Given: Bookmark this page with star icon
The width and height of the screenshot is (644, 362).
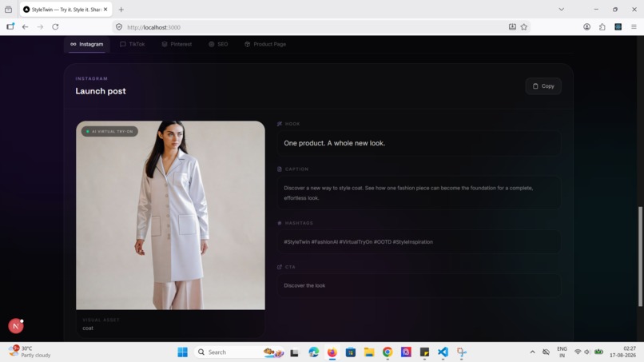Looking at the screenshot, I should pyautogui.click(x=523, y=26).
